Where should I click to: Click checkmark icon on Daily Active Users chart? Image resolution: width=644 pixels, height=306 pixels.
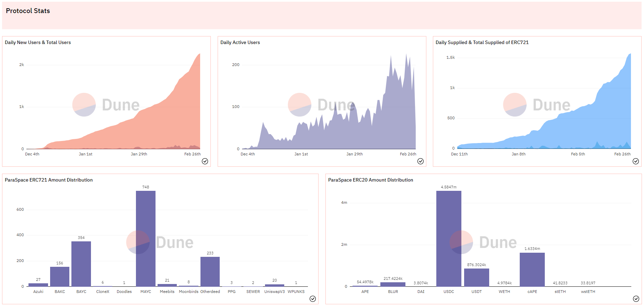421,161
